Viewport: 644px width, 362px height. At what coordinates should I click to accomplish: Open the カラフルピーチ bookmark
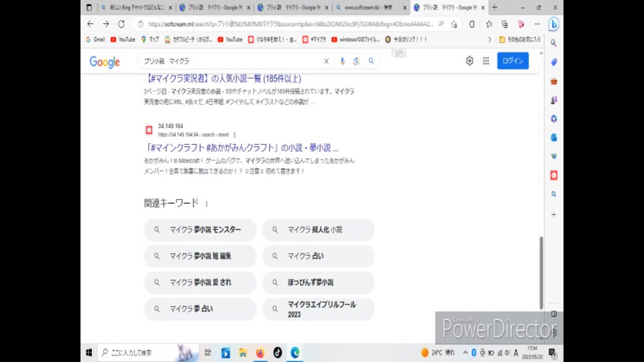[188, 40]
